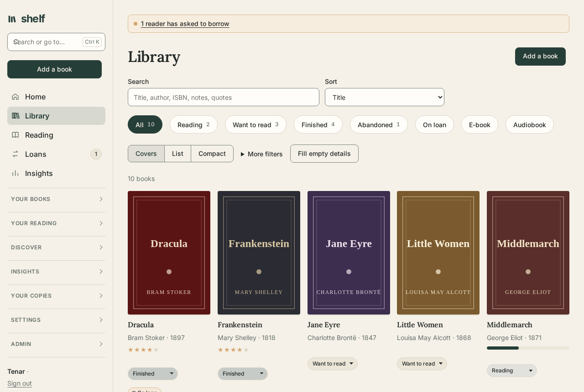Viewport: 584px width, 392px height.
Task: Click the Insights bar-chart icon in sidebar
Action: click(x=16, y=173)
